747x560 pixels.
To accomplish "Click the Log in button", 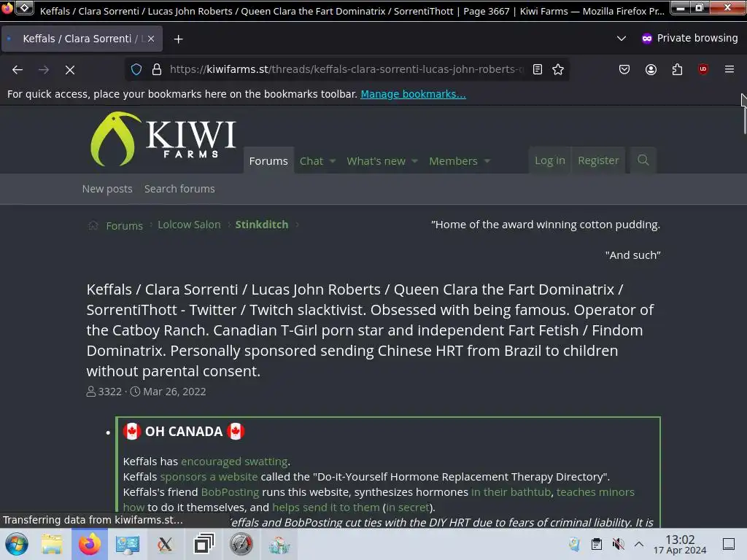I will coord(550,160).
